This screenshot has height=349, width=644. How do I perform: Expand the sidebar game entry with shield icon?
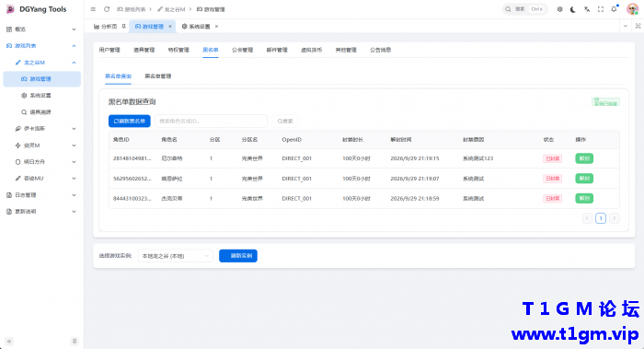click(x=41, y=162)
